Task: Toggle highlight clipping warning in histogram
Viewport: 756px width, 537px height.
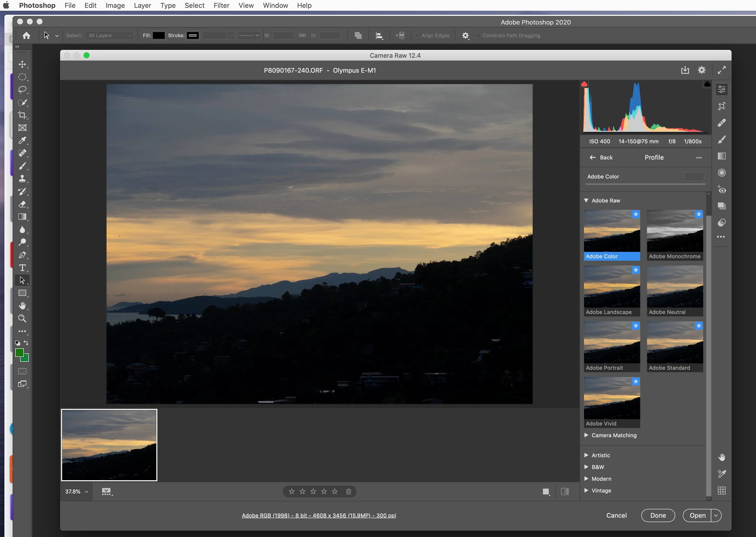Action: point(707,84)
